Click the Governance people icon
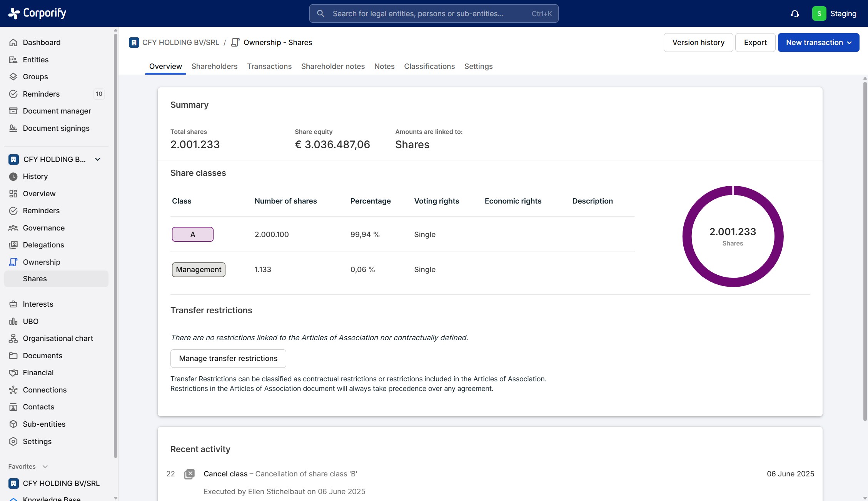The height and width of the screenshot is (501, 868). point(13,228)
